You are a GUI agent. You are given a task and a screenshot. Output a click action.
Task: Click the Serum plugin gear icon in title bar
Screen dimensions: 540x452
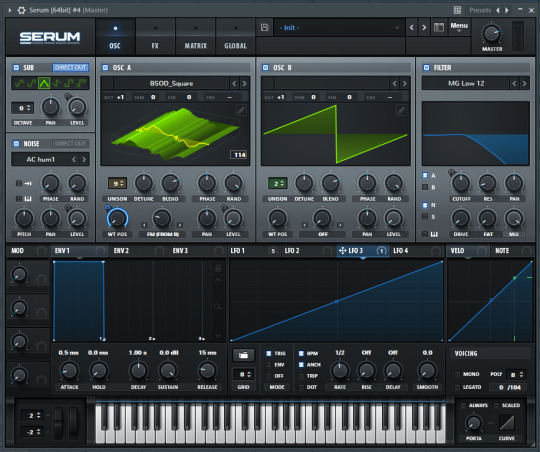[21, 10]
